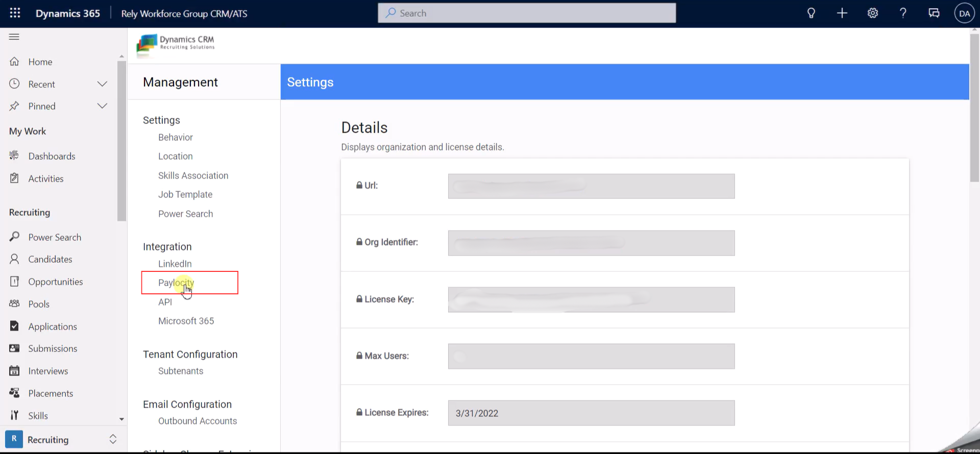Open Candidates in the navigation
The width and height of the screenshot is (980, 454).
(x=50, y=259)
